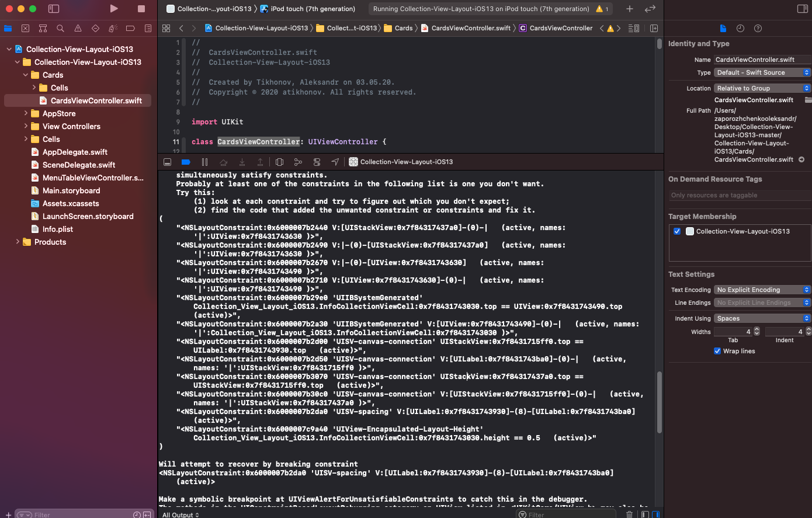Viewport: 812px width, 518px height.
Task: Show the History inspector tab
Action: (740, 28)
